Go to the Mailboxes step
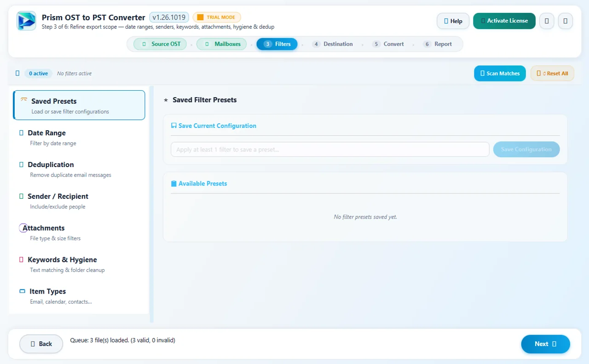The image size is (589, 364). 221,44
